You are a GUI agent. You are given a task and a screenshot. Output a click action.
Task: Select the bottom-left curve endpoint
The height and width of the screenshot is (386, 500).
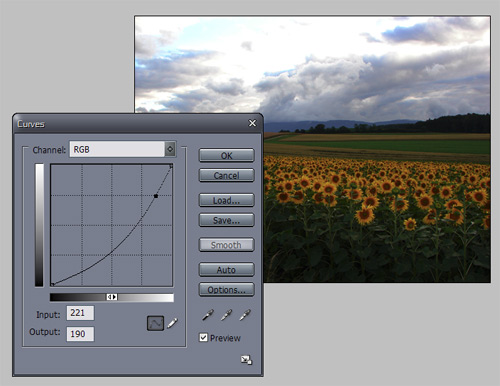tap(52, 284)
